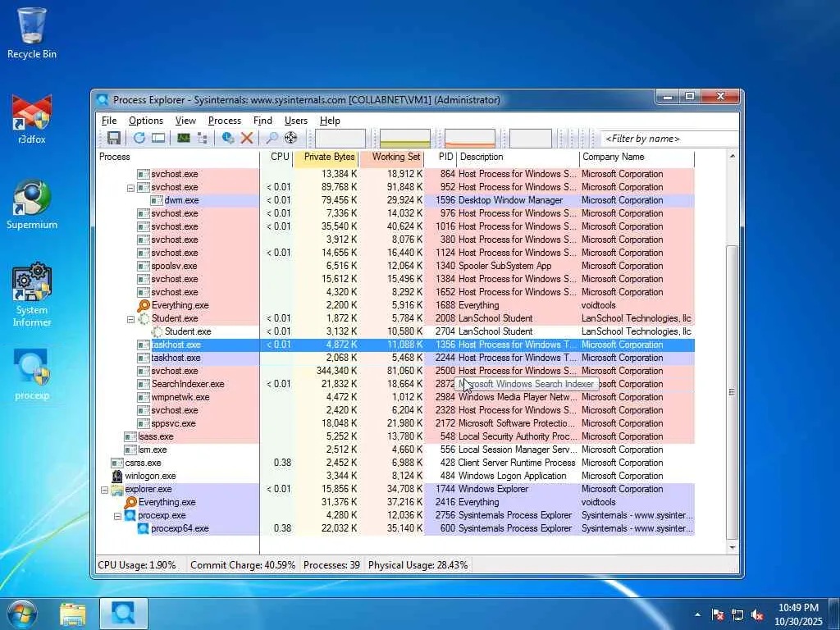Open the Windows Start button
The height and width of the screenshot is (630, 840).
click(x=22, y=614)
